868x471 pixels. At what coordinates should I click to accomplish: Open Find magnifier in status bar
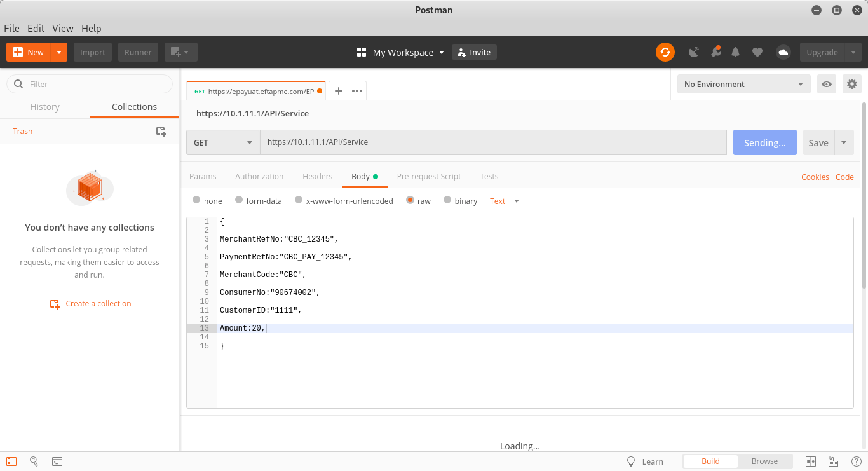tap(34, 461)
